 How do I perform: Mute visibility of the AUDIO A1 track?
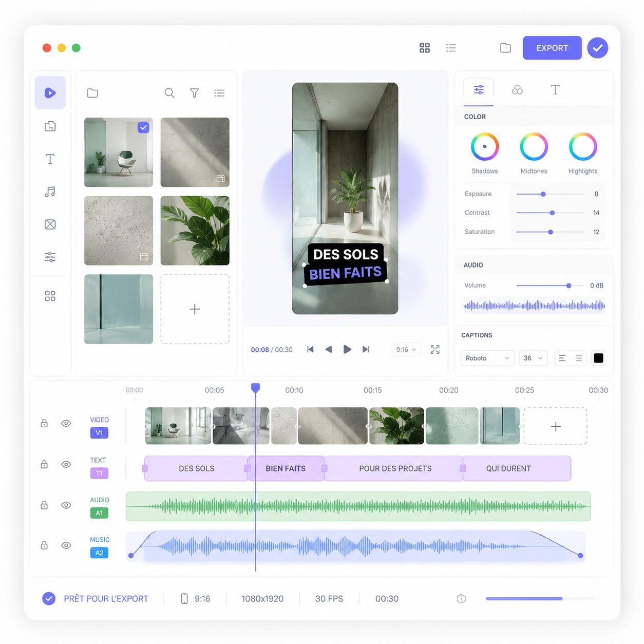(x=66, y=505)
